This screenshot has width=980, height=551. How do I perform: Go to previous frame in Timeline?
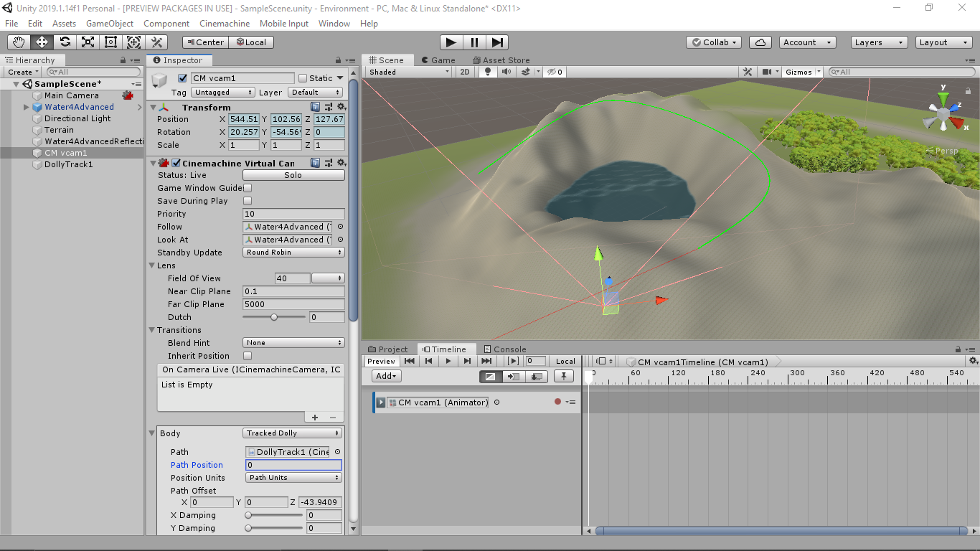pyautogui.click(x=428, y=361)
